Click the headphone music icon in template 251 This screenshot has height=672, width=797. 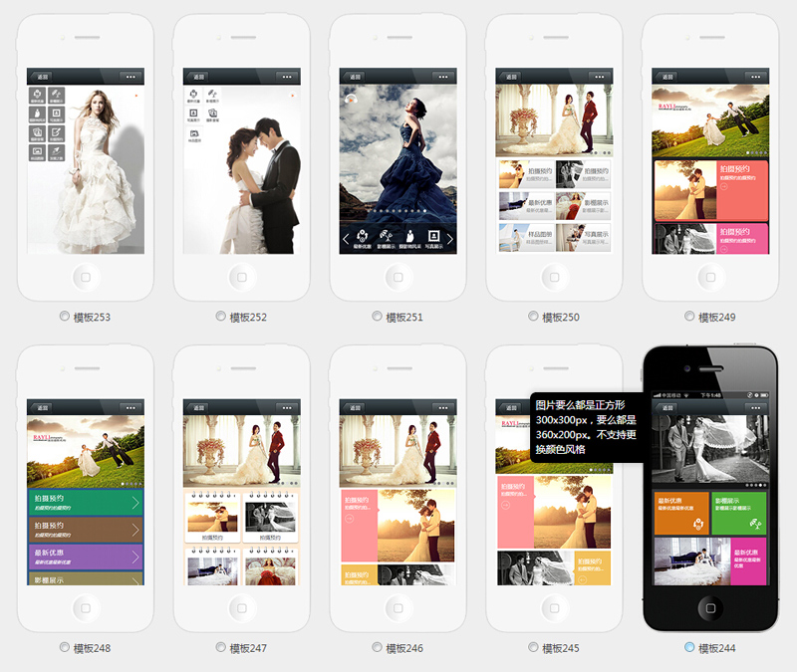tap(351, 99)
